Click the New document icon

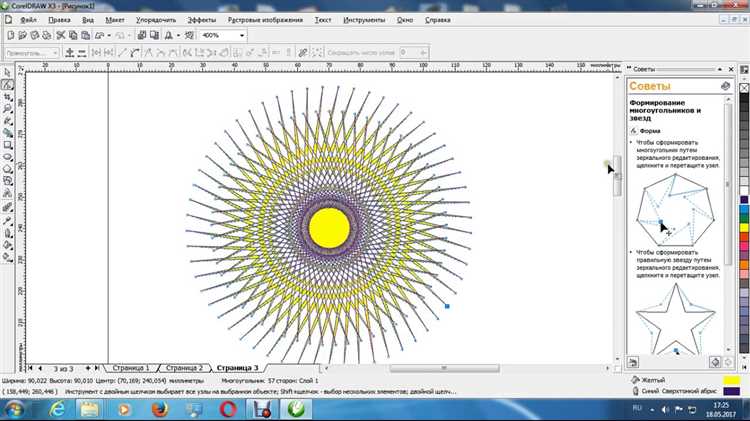pos(9,35)
